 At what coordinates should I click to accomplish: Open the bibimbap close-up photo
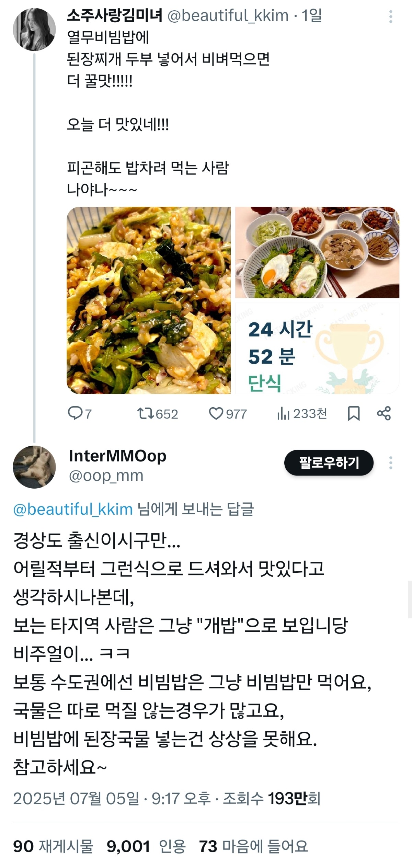point(149,300)
